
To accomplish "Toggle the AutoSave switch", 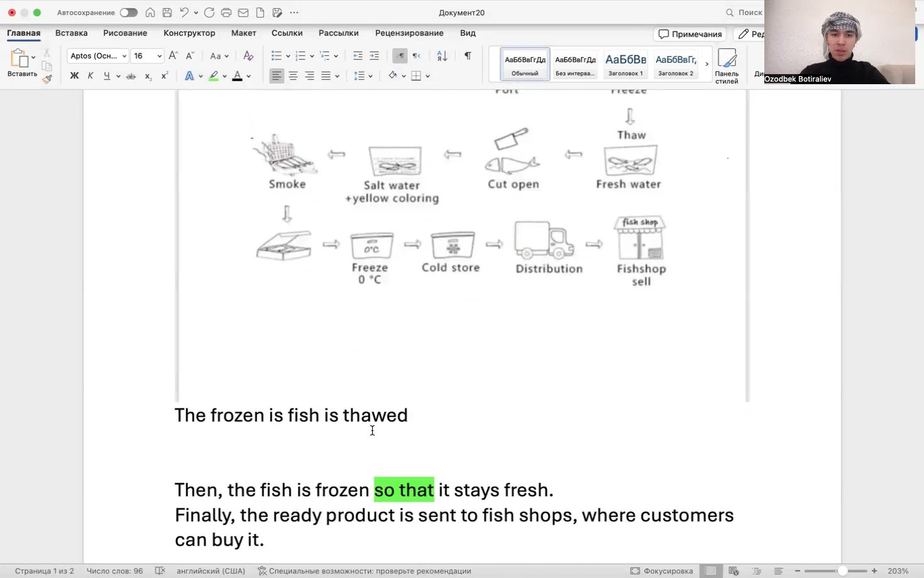I will click(128, 13).
